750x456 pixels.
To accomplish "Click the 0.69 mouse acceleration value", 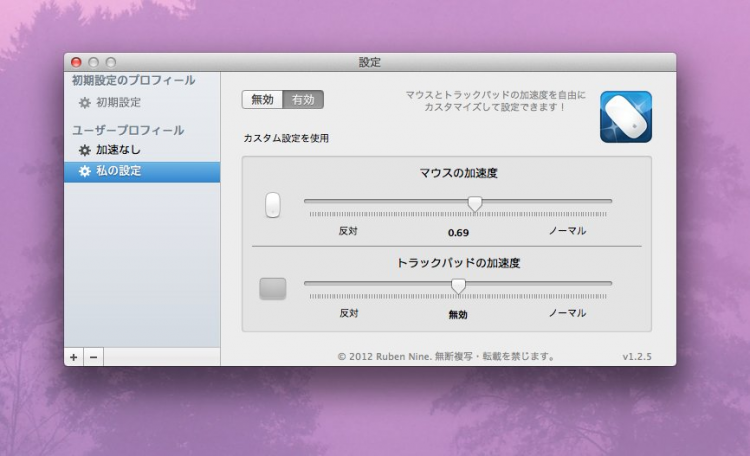I will pyautogui.click(x=458, y=233).
